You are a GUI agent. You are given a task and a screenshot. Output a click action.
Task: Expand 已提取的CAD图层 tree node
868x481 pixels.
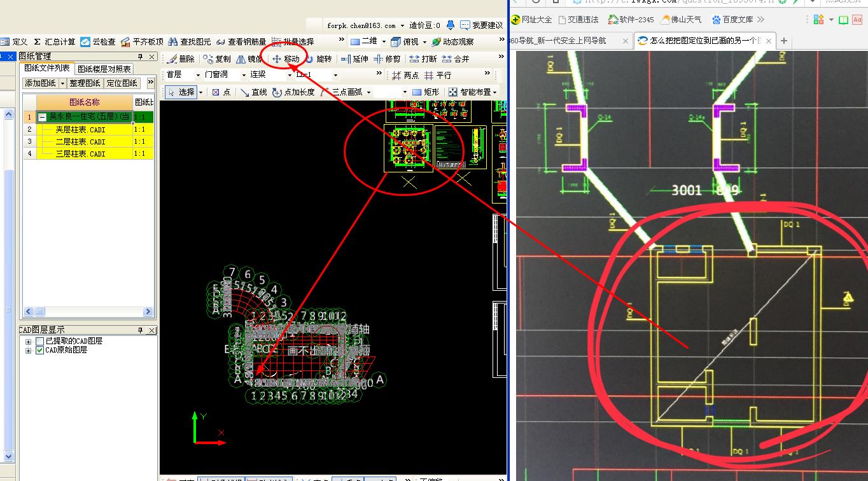pyautogui.click(x=28, y=342)
